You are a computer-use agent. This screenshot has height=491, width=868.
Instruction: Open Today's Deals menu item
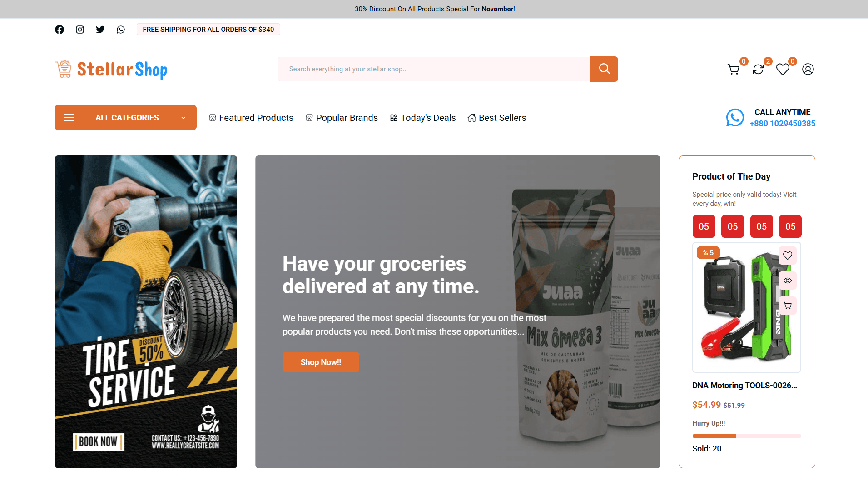click(x=423, y=118)
